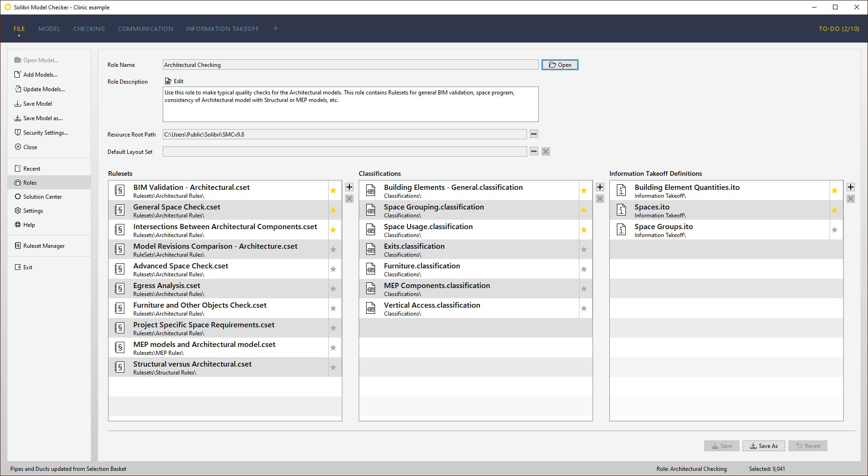
Task: Click the classification icon for Vertical Access.classification
Action: tap(371, 308)
